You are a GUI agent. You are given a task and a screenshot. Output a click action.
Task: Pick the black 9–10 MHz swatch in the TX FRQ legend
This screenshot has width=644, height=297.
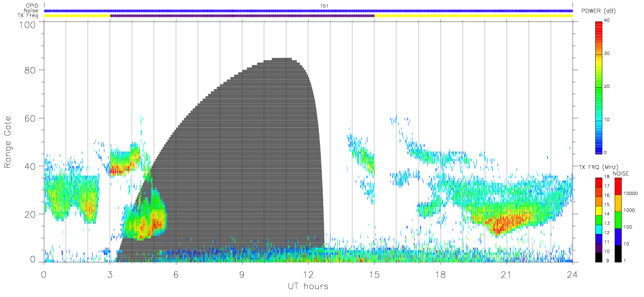(599, 257)
